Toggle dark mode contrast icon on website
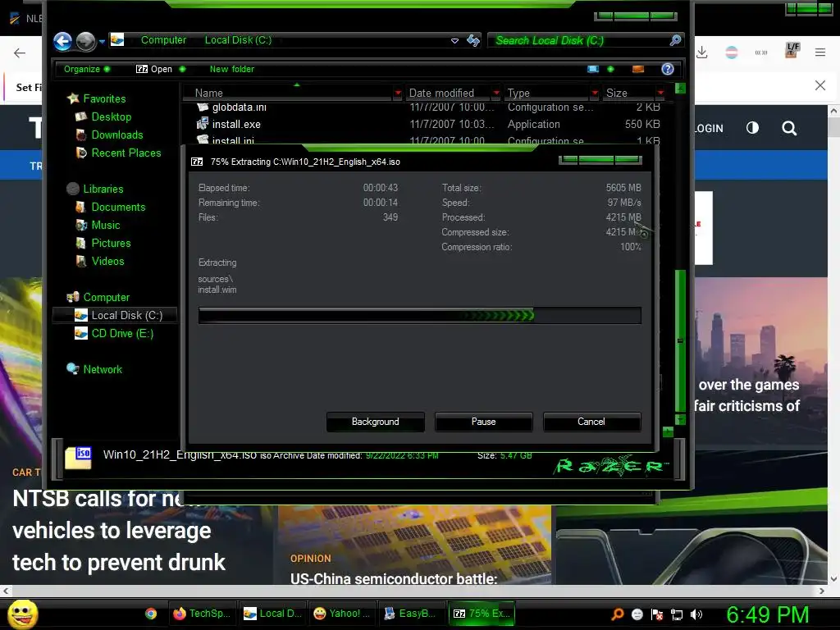The width and height of the screenshot is (840, 630). pyautogui.click(x=752, y=127)
